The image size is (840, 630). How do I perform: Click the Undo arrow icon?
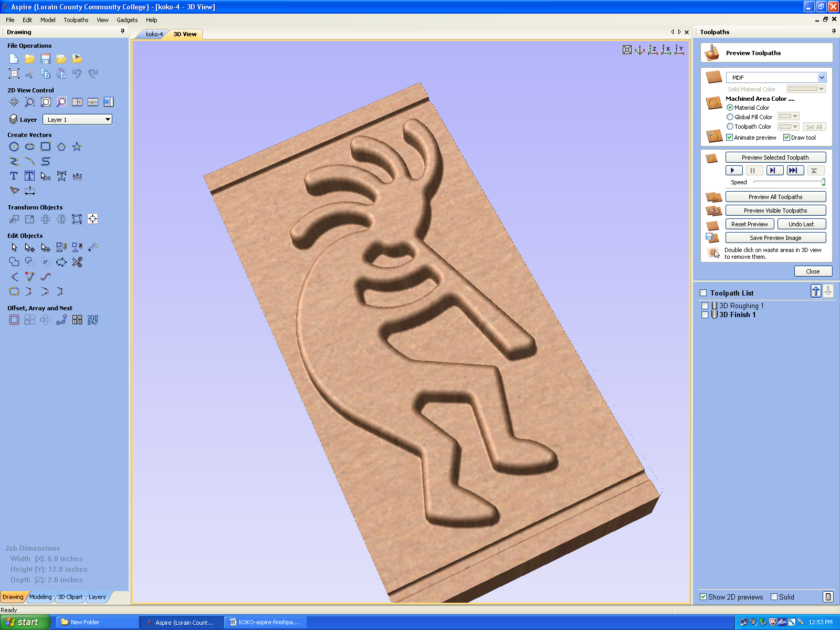77,73
